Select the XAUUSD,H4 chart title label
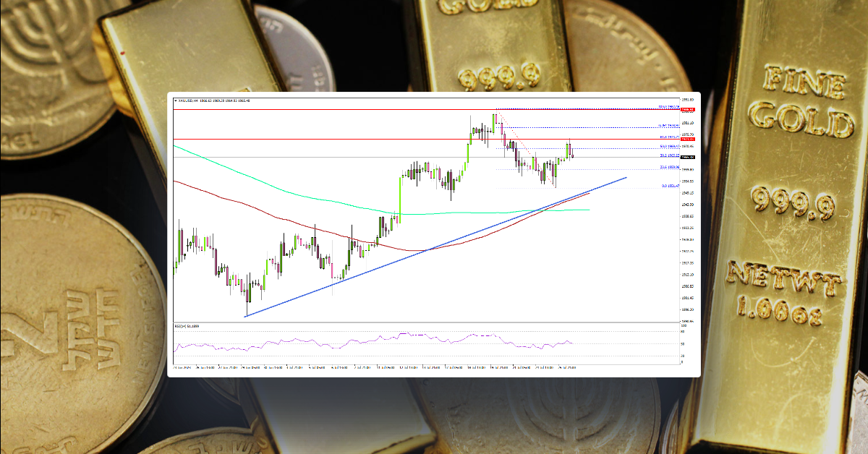The width and height of the screenshot is (868, 454). pyautogui.click(x=190, y=101)
